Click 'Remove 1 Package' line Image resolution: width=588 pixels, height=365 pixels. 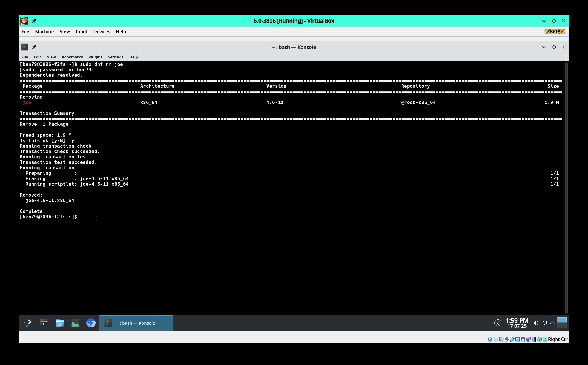click(44, 124)
